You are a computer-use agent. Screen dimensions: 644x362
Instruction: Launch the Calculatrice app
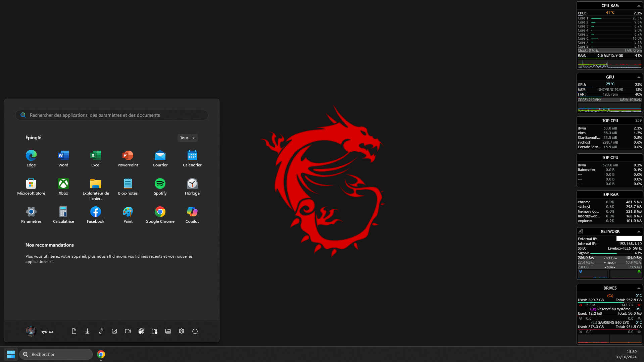click(63, 215)
